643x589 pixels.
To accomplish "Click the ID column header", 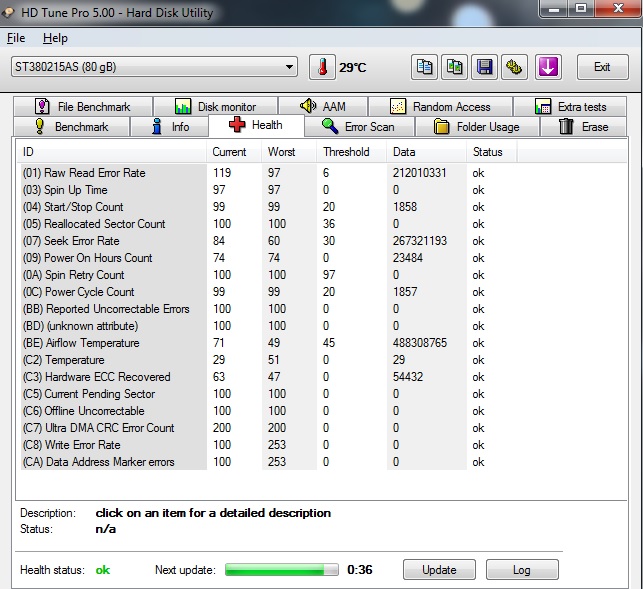I will click(111, 152).
